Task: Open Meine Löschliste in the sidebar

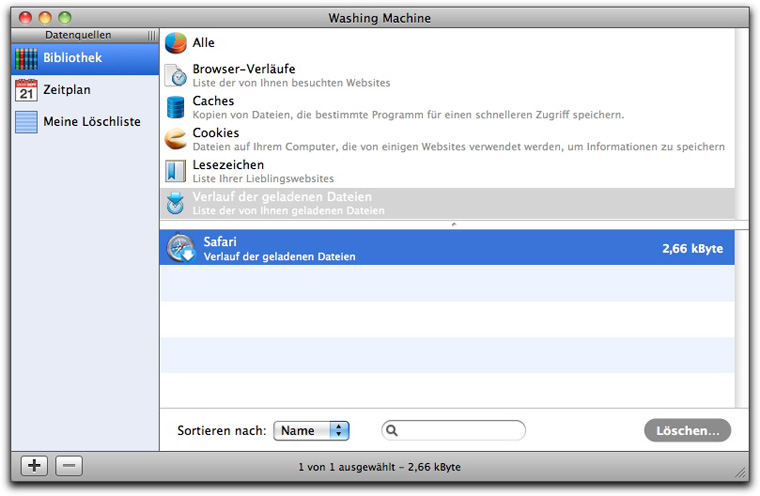Action: (85, 122)
